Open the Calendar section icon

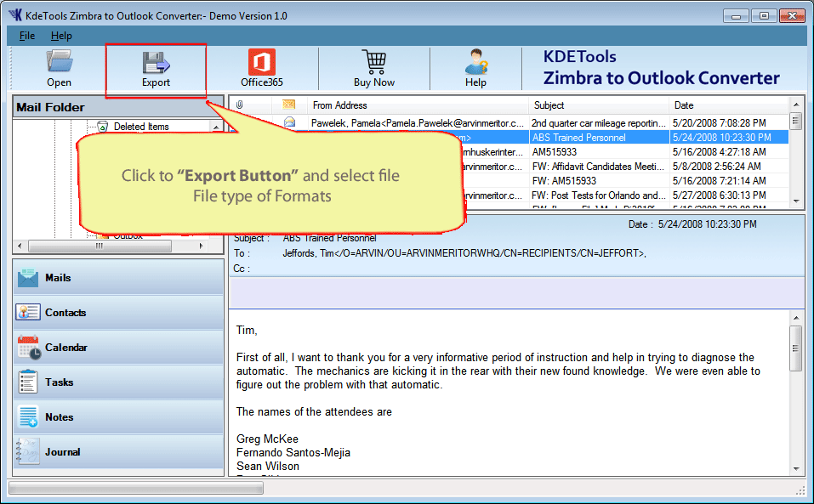29,348
